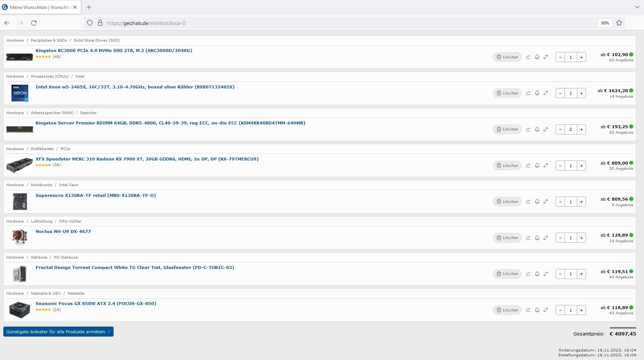This screenshot has width=644, height=360.
Task: List all tabs with the chevron dropdown
Action: tap(637, 7)
